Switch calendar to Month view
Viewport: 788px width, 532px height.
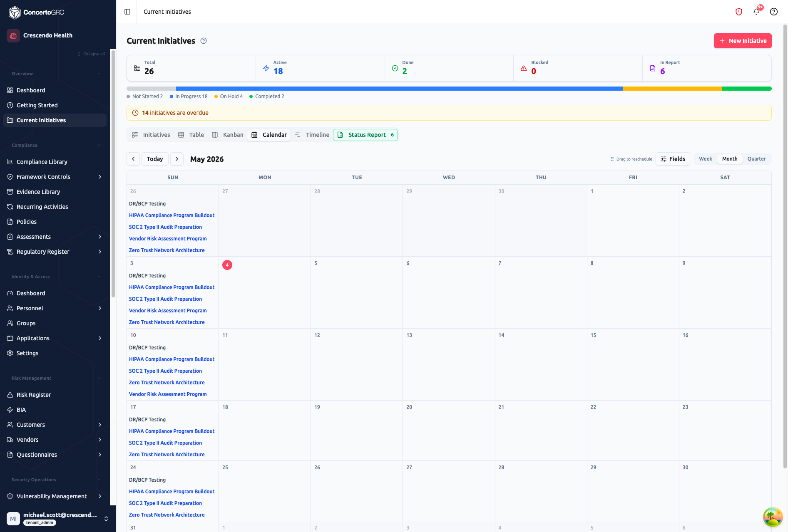click(729, 159)
